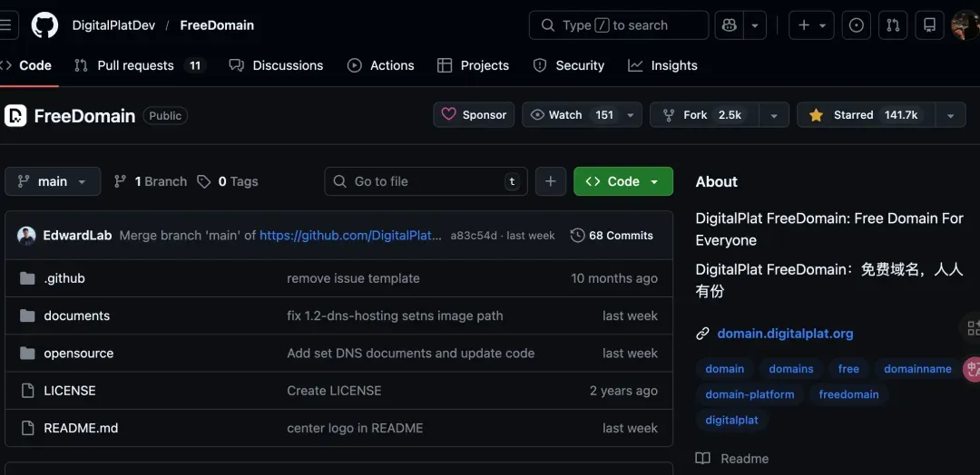Open the user profile avatar
Viewport: 980px width, 475px height.
(965, 25)
